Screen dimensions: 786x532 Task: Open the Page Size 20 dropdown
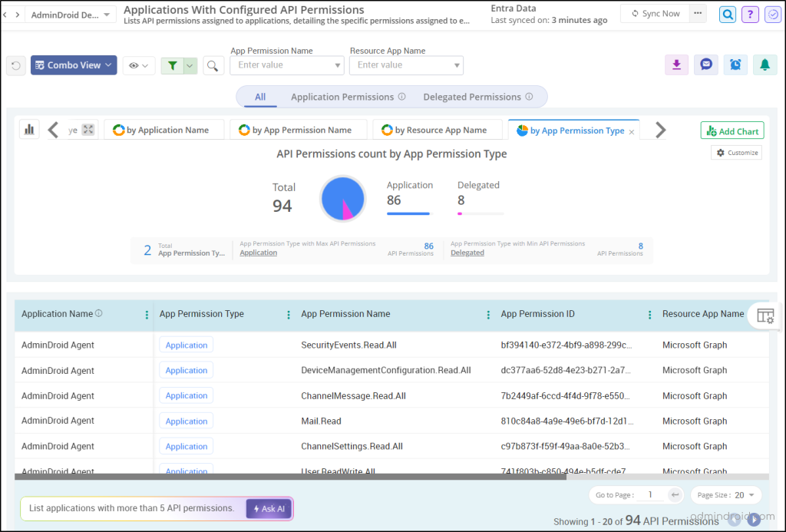tap(726, 495)
